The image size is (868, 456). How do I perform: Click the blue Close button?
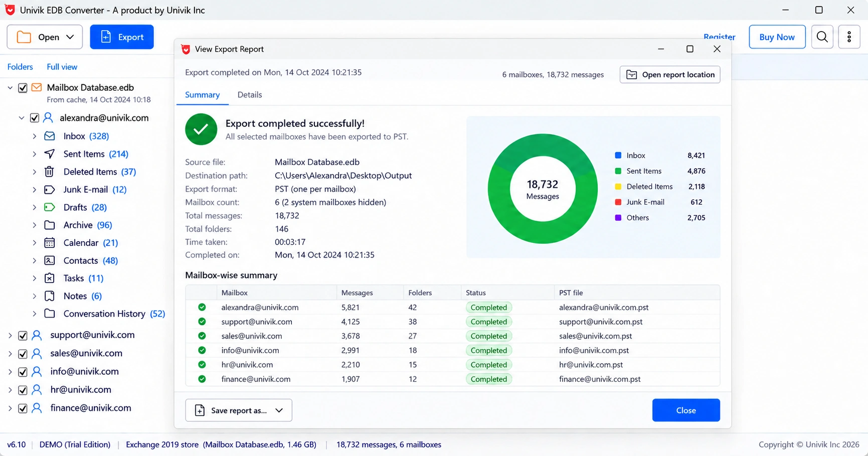[x=686, y=410]
